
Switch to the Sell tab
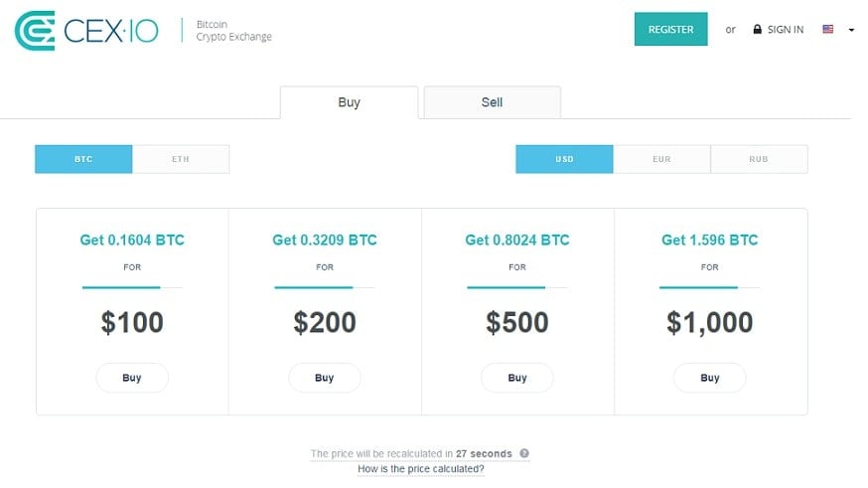pos(492,102)
